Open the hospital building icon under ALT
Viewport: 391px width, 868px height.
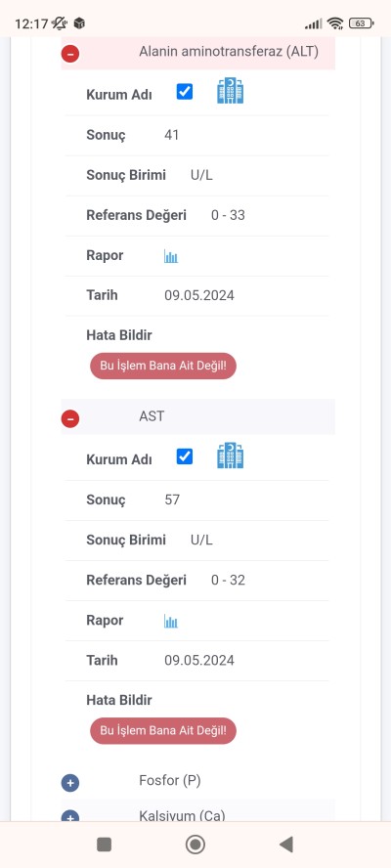pyautogui.click(x=230, y=91)
